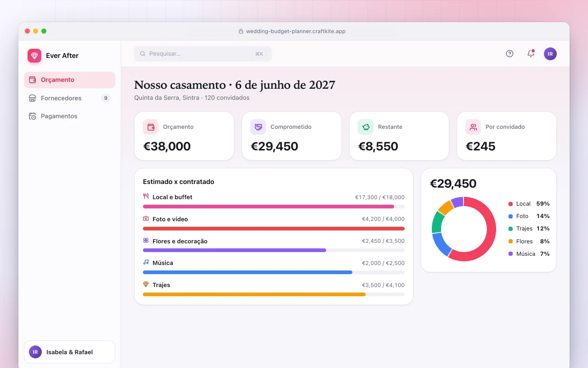Viewport: 588px width, 368px height.
Task: Click the Música progress bar
Action: click(274, 272)
